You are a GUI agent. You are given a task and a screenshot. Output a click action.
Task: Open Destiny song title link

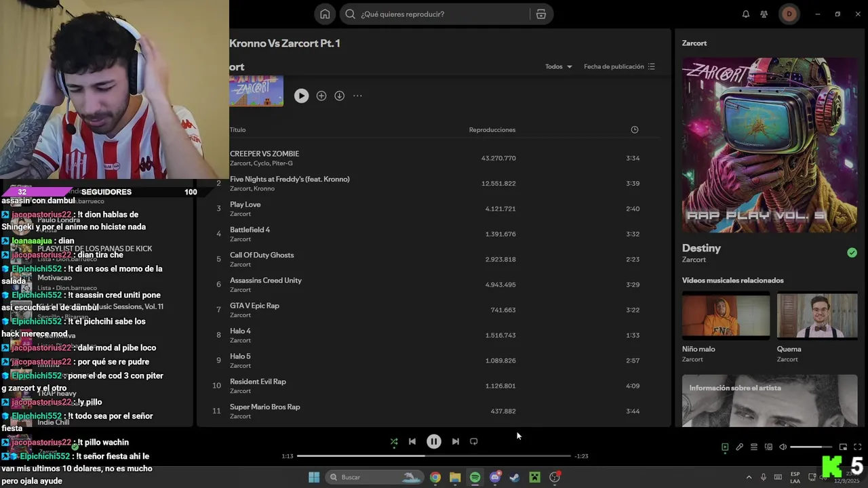tap(701, 248)
